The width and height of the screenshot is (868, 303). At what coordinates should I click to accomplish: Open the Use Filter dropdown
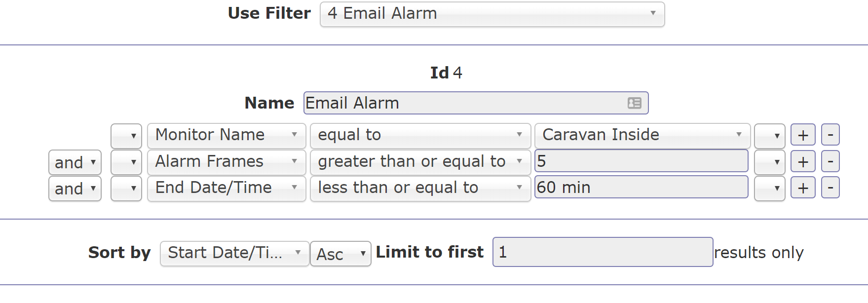[x=492, y=14]
